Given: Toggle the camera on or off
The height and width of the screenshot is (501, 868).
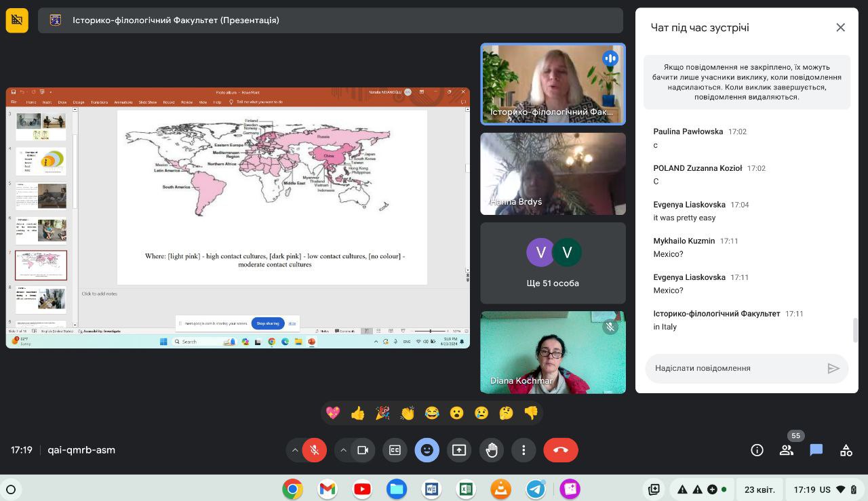Looking at the screenshot, I should (363, 450).
